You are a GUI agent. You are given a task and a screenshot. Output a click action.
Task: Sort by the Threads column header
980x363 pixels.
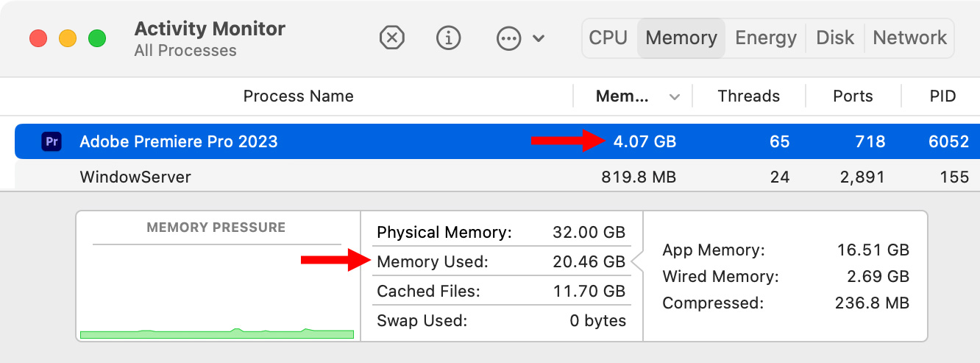[x=748, y=96]
